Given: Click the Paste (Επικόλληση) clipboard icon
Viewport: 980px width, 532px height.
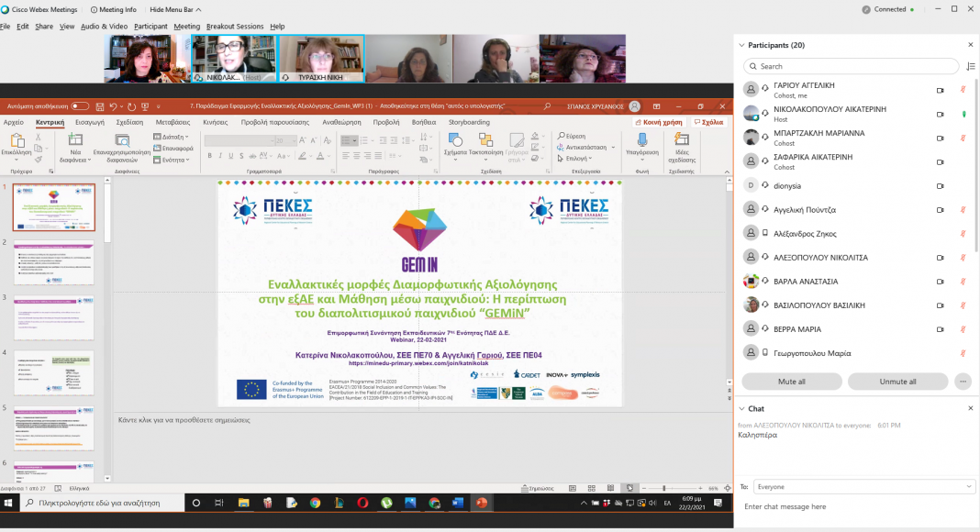Looking at the screenshot, I should coord(16,139).
